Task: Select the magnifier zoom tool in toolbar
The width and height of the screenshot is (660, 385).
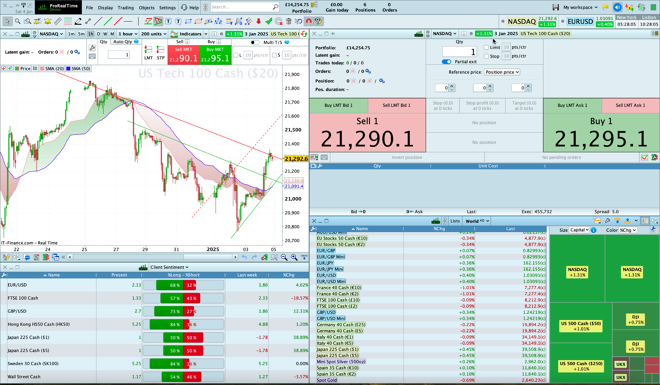Action: coord(18,21)
